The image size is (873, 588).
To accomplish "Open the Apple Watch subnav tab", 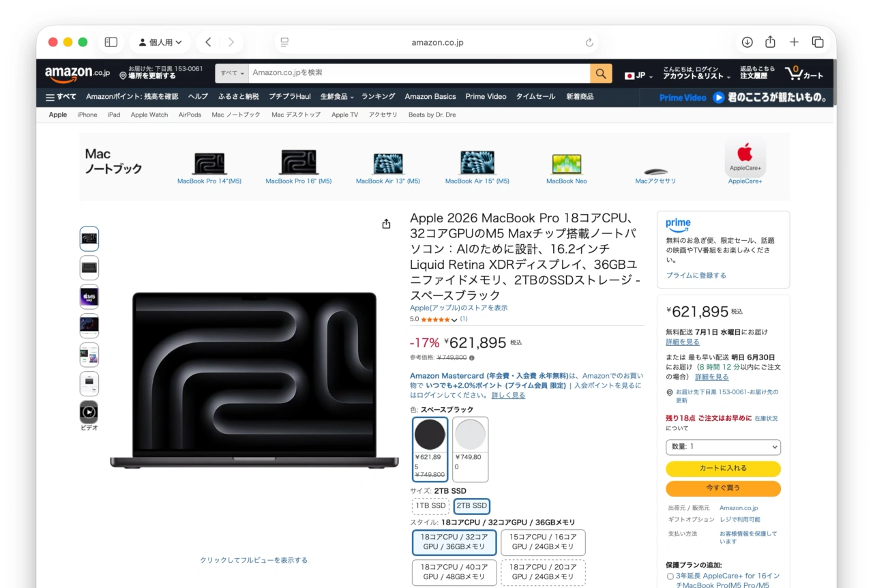I will [x=149, y=115].
